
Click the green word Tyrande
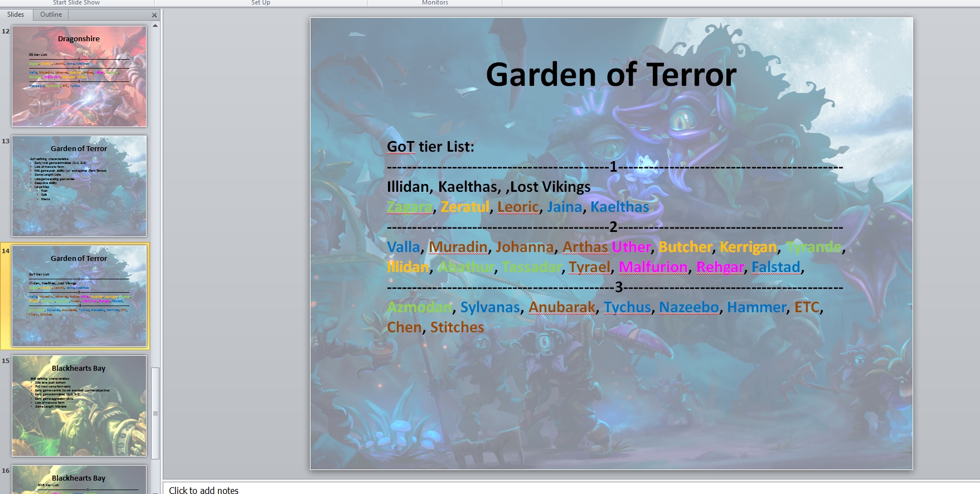pos(813,247)
